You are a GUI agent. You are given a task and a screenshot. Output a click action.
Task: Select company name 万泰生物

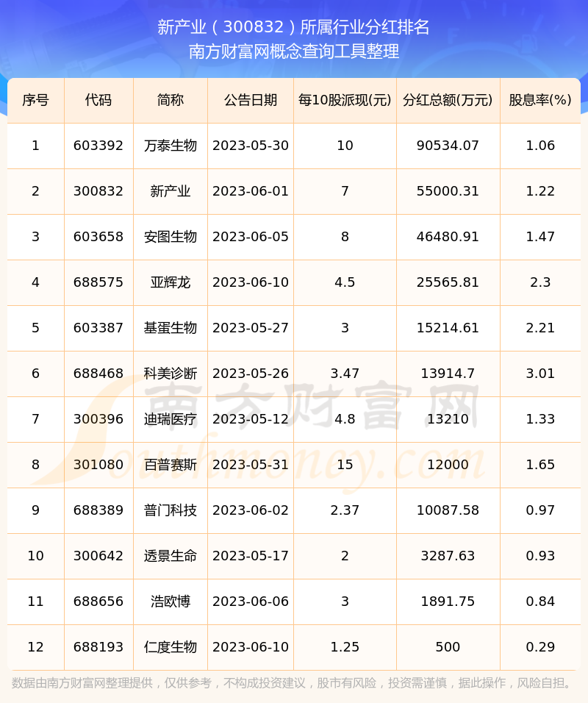point(170,146)
